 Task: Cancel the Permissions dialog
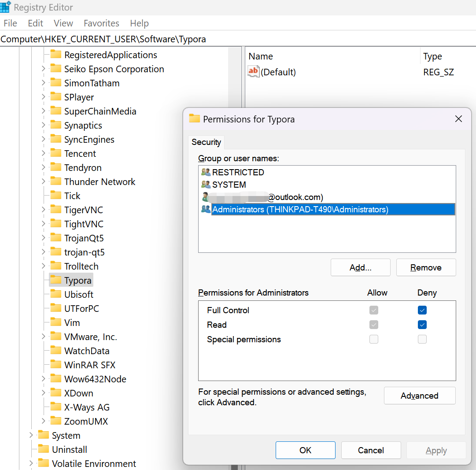coord(371,450)
